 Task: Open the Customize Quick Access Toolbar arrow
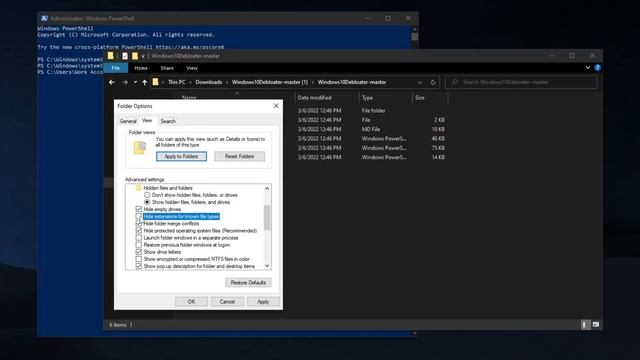tap(143, 56)
